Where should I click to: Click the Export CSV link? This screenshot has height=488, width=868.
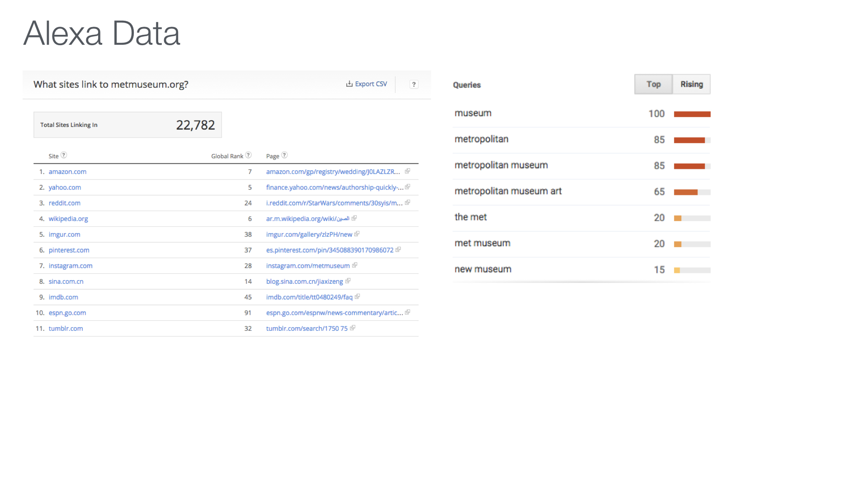pos(371,84)
